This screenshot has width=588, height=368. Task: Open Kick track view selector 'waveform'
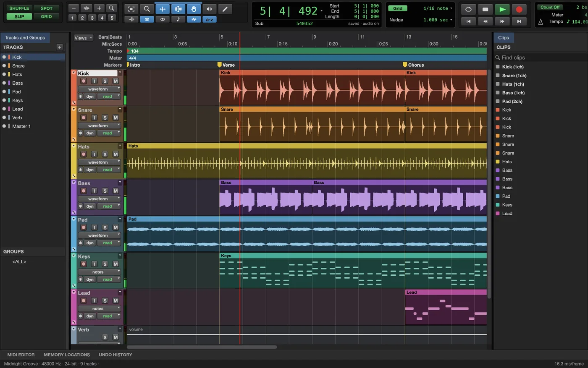99,89
